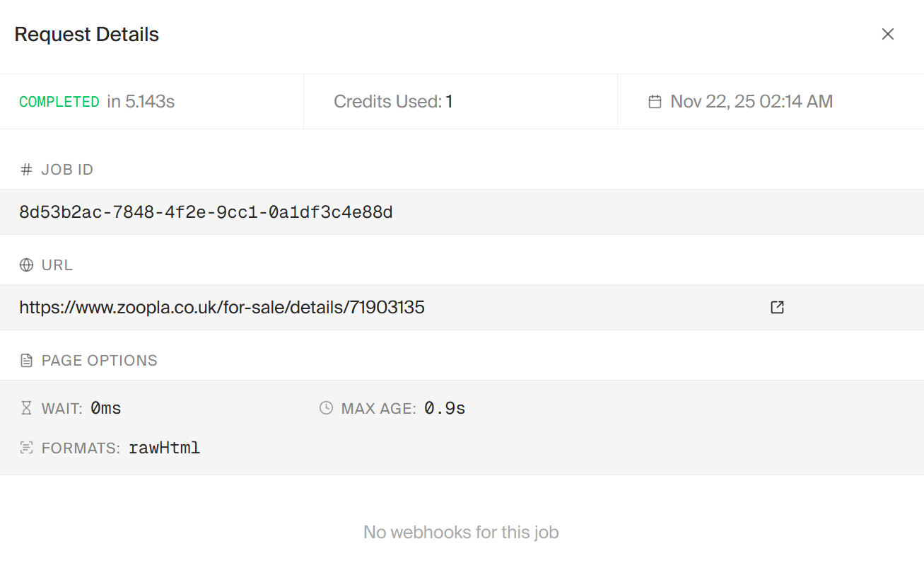
Task: Click the WAIT 0ms value
Action: (x=106, y=407)
